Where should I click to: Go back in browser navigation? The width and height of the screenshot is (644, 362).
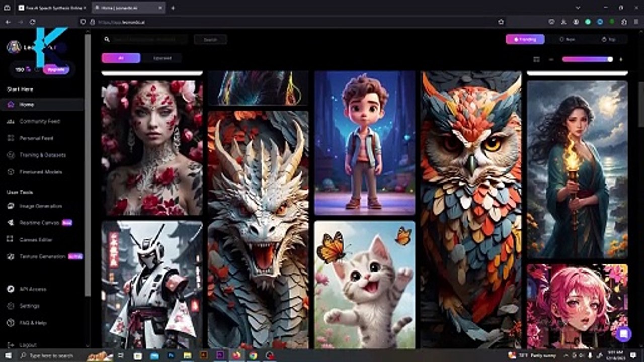click(8, 22)
